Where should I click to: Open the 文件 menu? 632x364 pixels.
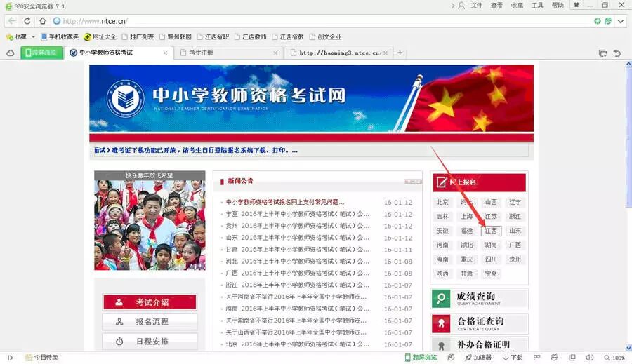tap(476, 5)
